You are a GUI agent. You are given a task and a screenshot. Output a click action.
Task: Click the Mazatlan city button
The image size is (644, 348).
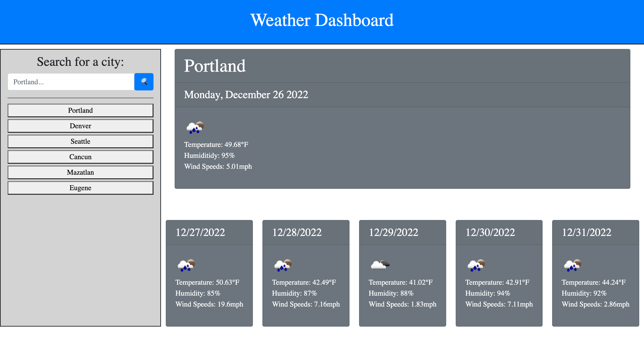point(80,172)
